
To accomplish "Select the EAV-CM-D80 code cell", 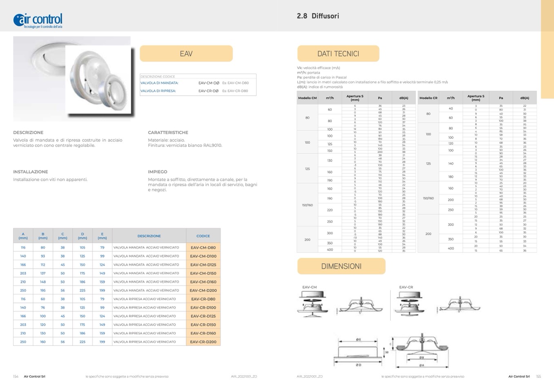I will coord(203,248).
